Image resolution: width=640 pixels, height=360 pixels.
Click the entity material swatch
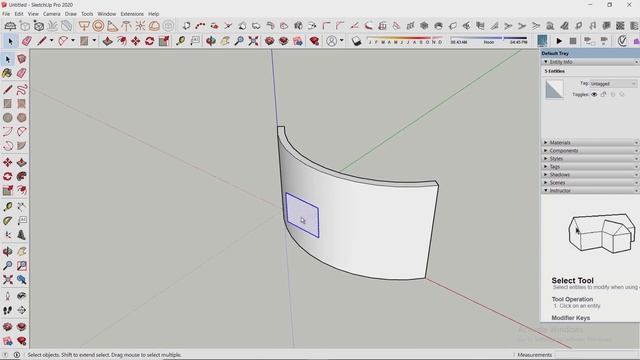[554, 89]
